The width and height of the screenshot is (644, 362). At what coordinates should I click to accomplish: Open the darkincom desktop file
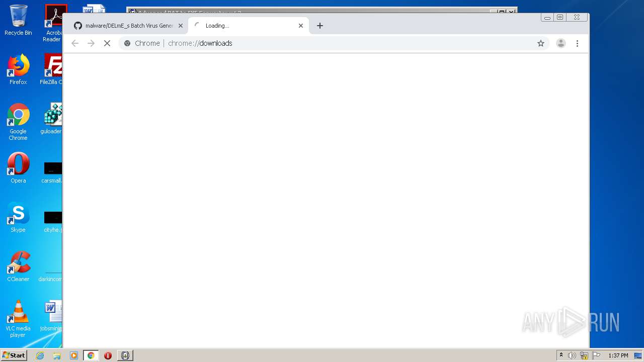pos(50,276)
